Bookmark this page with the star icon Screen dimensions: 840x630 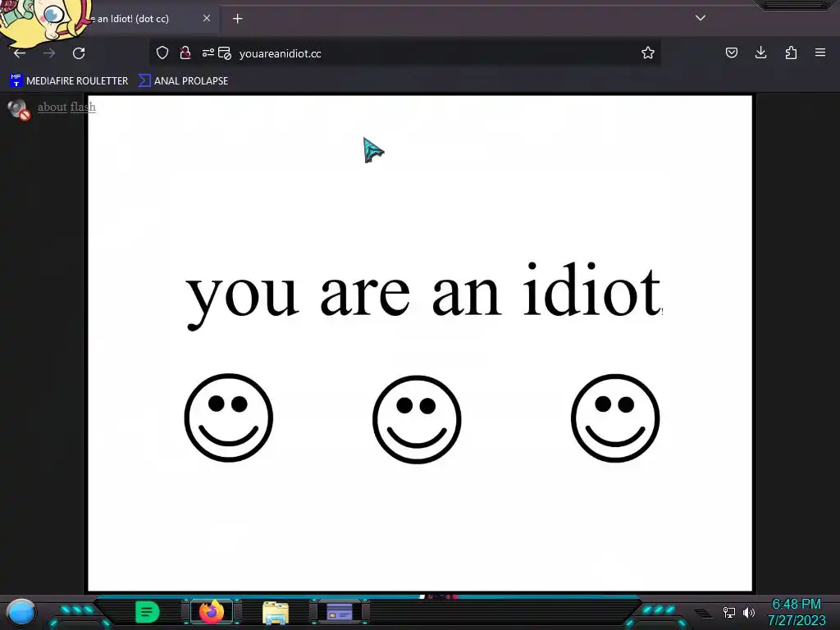pyautogui.click(x=648, y=52)
